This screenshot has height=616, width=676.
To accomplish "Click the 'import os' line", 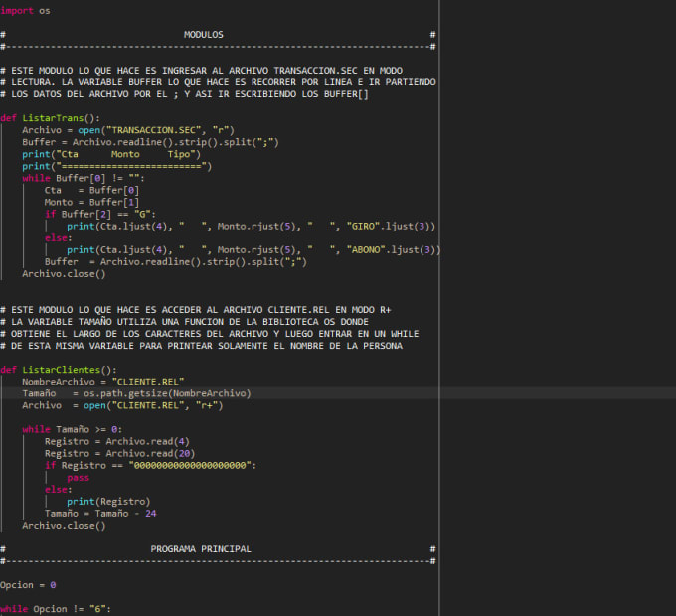I will coord(25,11).
